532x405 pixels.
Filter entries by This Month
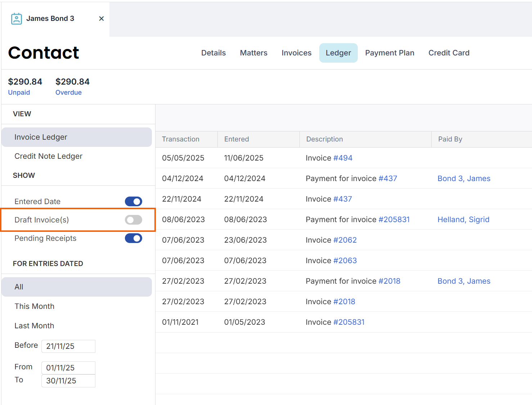35,306
